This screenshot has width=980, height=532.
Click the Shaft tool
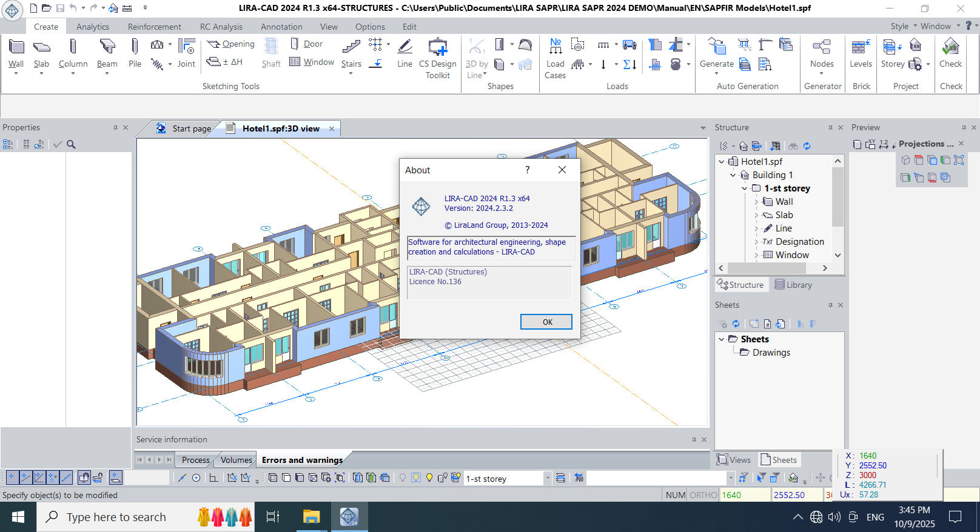click(x=271, y=53)
